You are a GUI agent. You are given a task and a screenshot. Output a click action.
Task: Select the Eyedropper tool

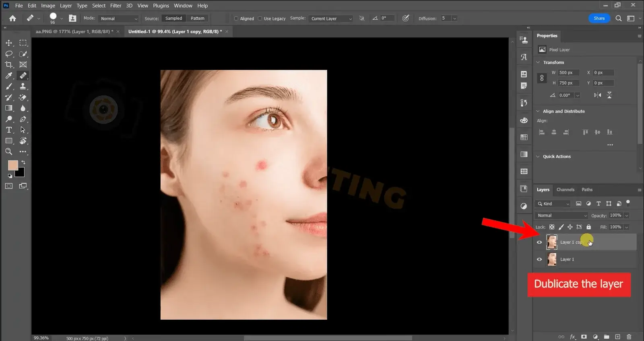9,76
